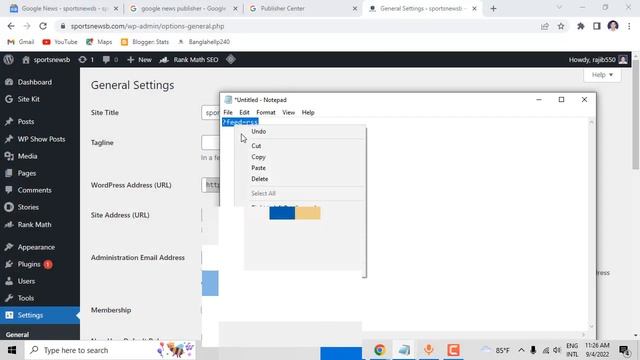Open Maps bookmark
Image resolution: width=640 pixels, height=360 pixels.
click(x=99, y=42)
